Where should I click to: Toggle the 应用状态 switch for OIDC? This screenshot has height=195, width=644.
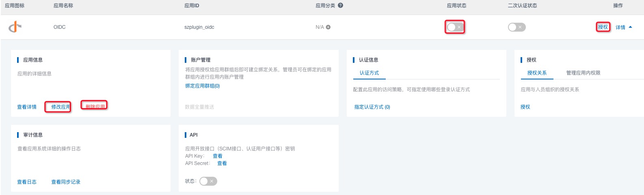coord(454,27)
